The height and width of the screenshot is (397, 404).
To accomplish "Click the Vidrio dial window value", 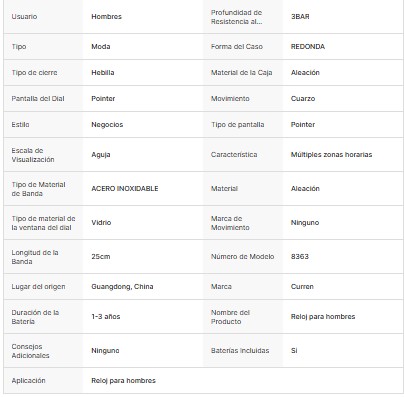I will pyautogui.click(x=101, y=223).
